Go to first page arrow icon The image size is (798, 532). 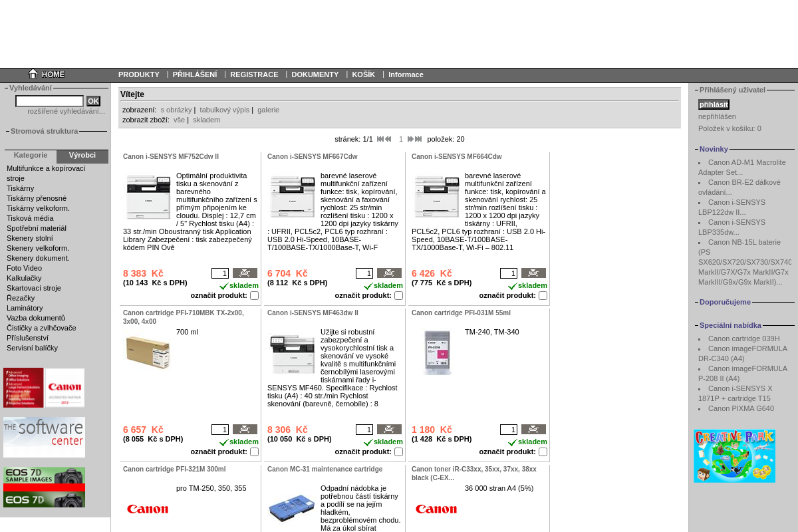coord(380,139)
